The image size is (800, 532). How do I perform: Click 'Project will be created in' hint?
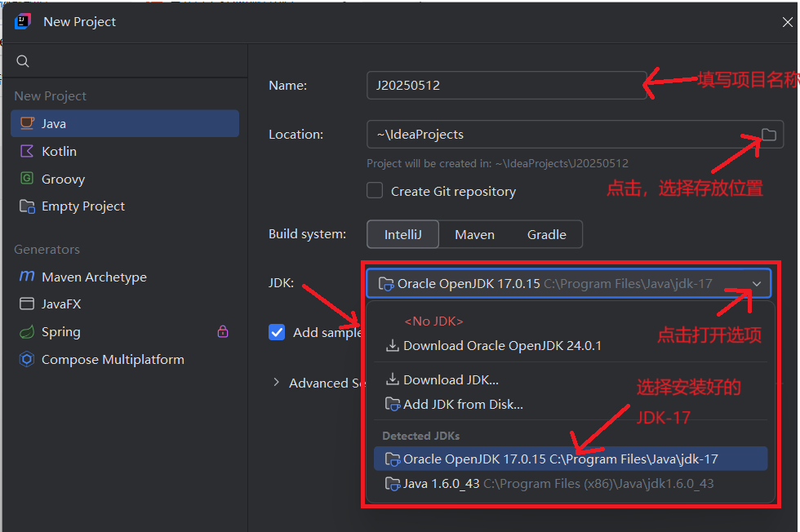click(x=497, y=163)
